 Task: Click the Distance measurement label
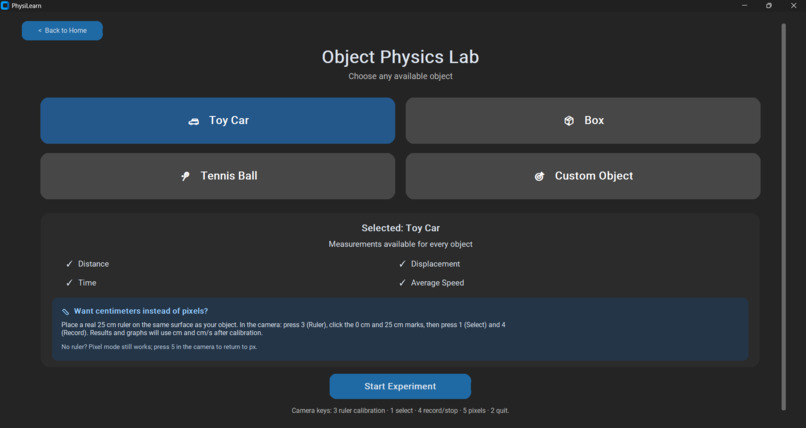coord(94,264)
